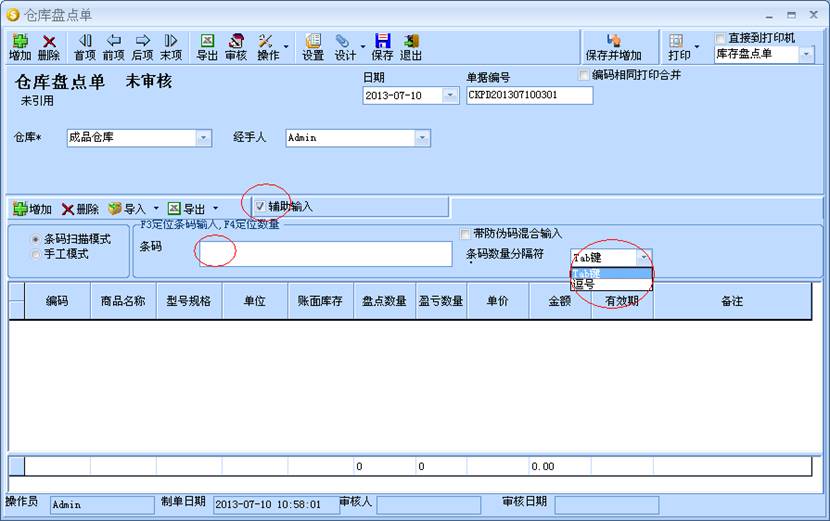830x521 pixels.
Task: Click the 保存 (Save) floppy disk icon
Action: pyautogui.click(x=382, y=46)
